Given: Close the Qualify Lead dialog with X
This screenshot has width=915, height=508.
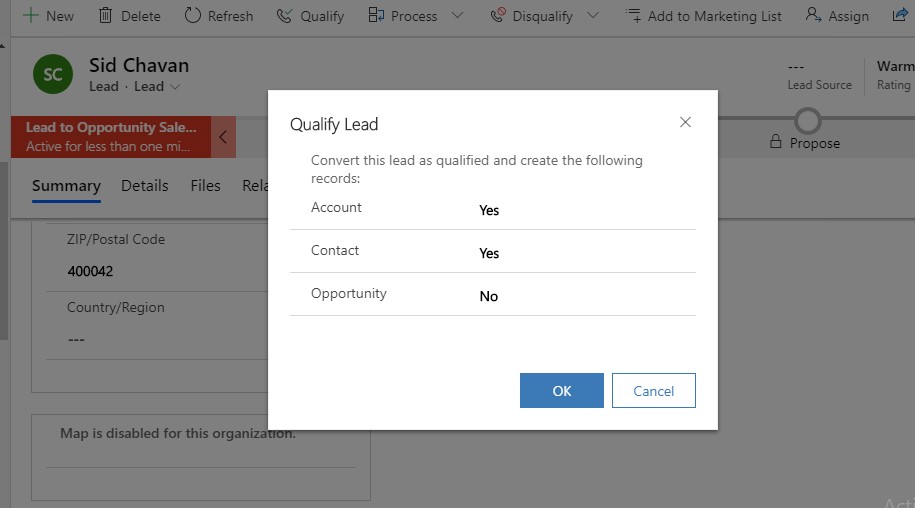Looking at the screenshot, I should (685, 122).
